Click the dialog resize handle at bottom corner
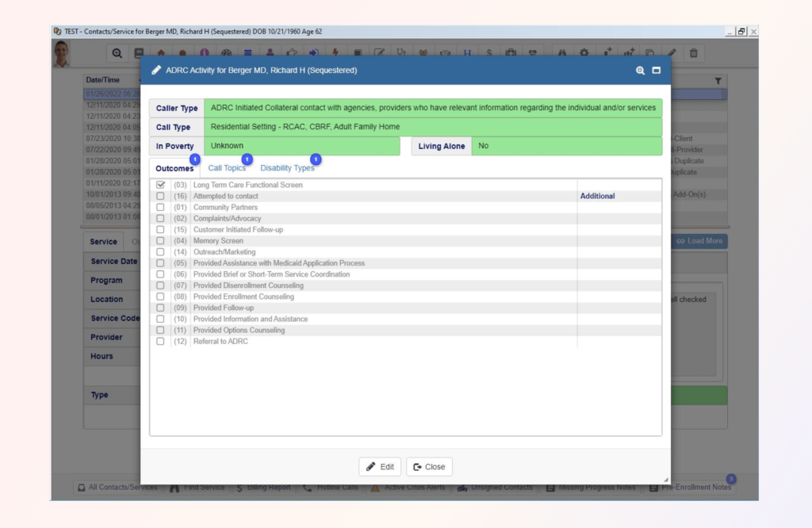 click(666, 480)
